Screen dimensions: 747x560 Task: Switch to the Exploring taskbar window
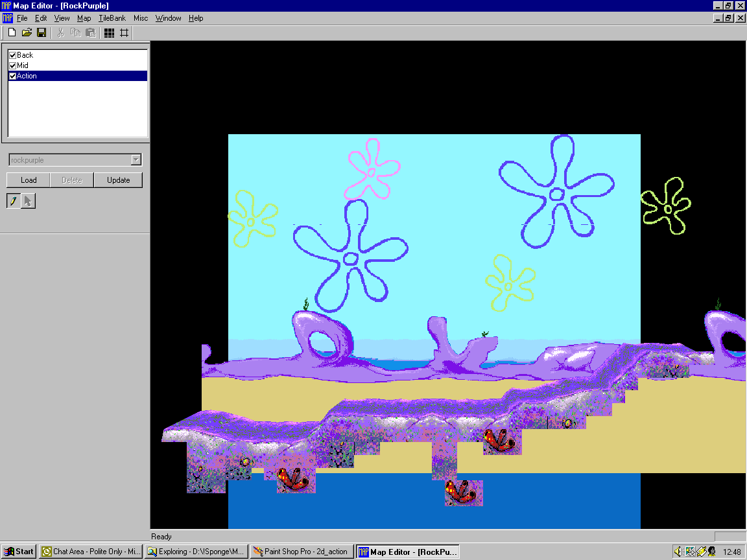196,552
